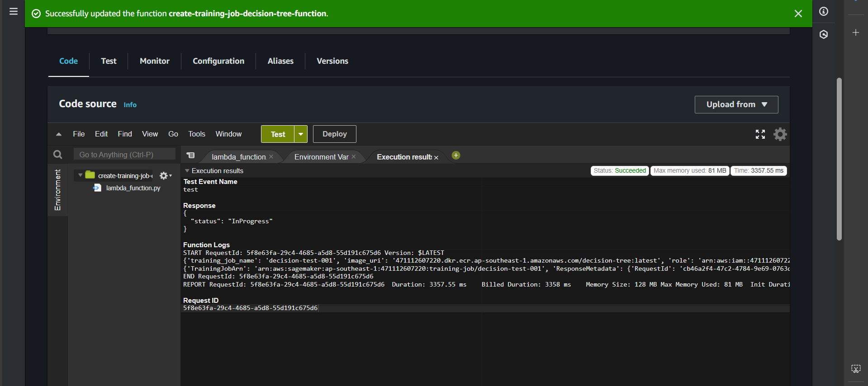The image size is (868, 386).
Task: Click the page vertical scrollbar
Action: pyautogui.click(x=839, y=158)
